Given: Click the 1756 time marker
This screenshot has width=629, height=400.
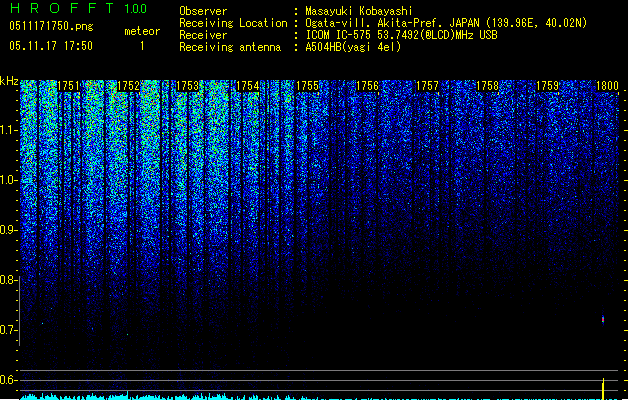Looking at the screenshot, I should coord(367,86).
